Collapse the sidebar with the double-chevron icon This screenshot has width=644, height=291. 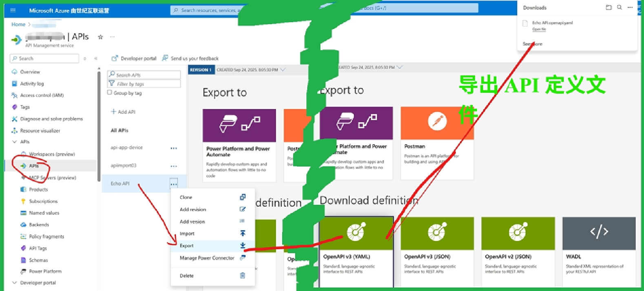[x=96, y=59]
